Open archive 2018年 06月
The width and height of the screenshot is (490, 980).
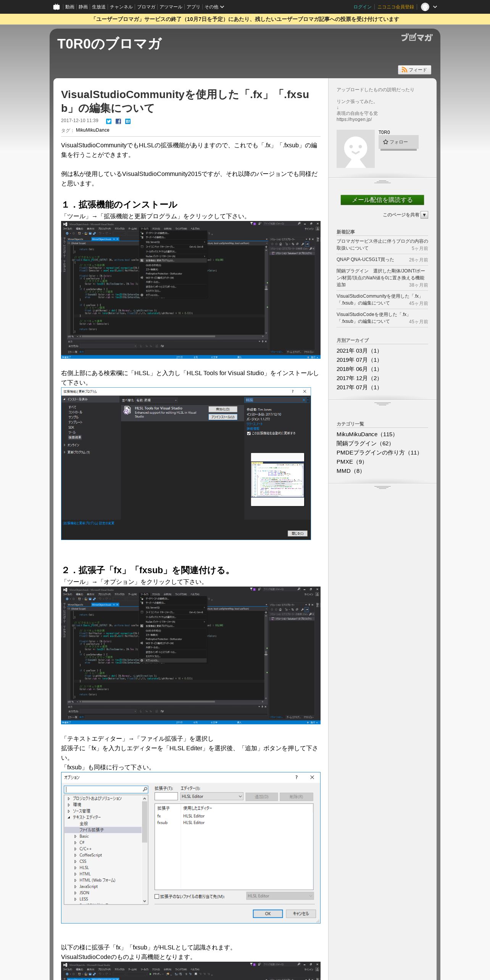tap(359, 369)
